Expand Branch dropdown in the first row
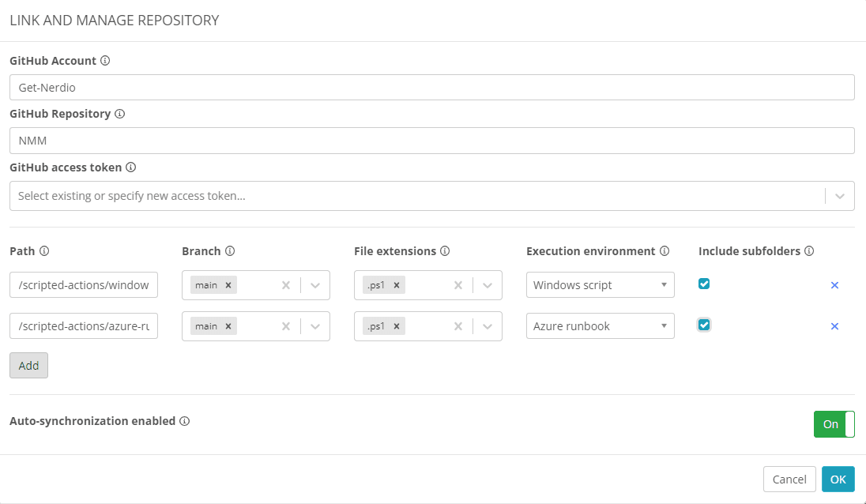 [315, 285]
